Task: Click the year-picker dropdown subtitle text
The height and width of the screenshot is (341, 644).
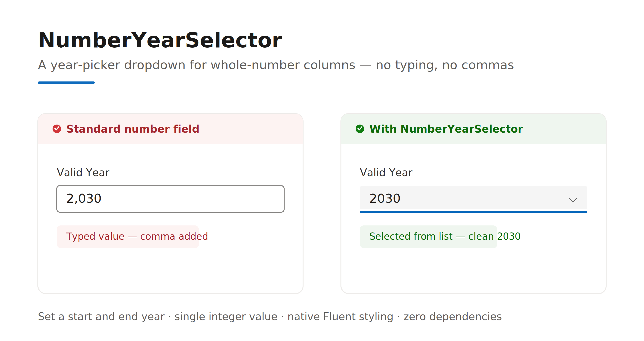Action: pyautogui.click(x=276, y=65)
